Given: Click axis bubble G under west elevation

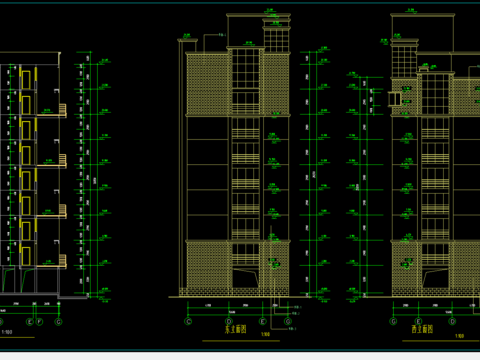Looking at the screenshot, I should coord(393,321).
